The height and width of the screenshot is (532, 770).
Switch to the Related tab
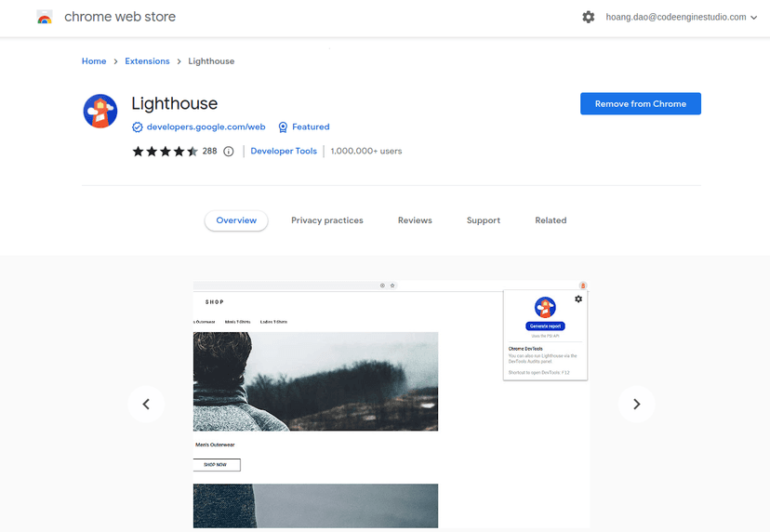coord(551,220)
